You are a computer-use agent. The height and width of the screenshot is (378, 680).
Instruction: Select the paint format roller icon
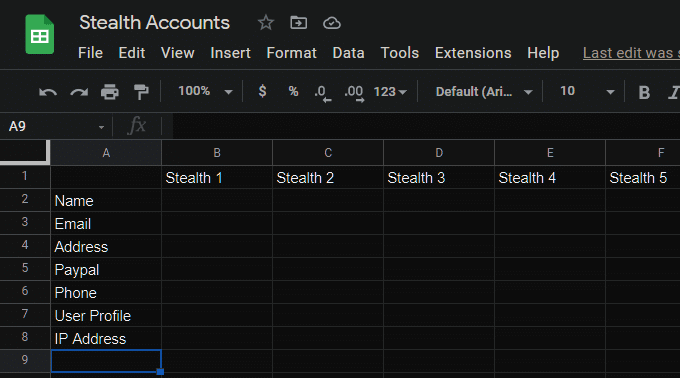[141, 92]
